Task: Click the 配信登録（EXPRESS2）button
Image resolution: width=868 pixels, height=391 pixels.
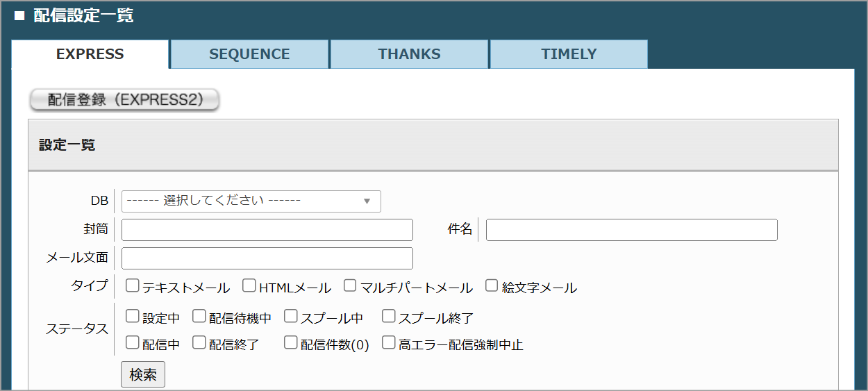Action: (124, 100)
